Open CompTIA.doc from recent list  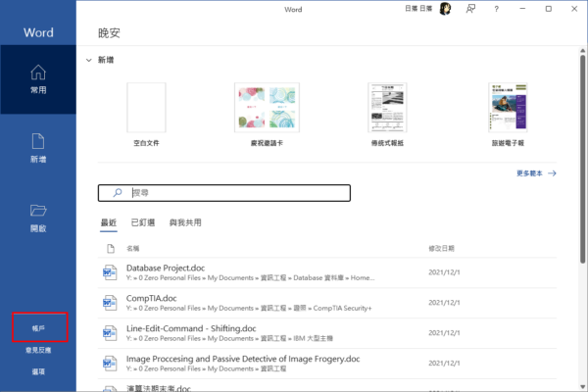coord(327,303)
